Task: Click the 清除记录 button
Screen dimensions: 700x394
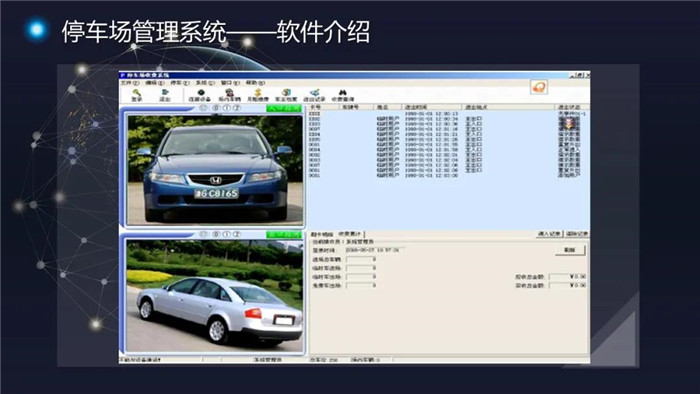Action: [x=577, y=234]
